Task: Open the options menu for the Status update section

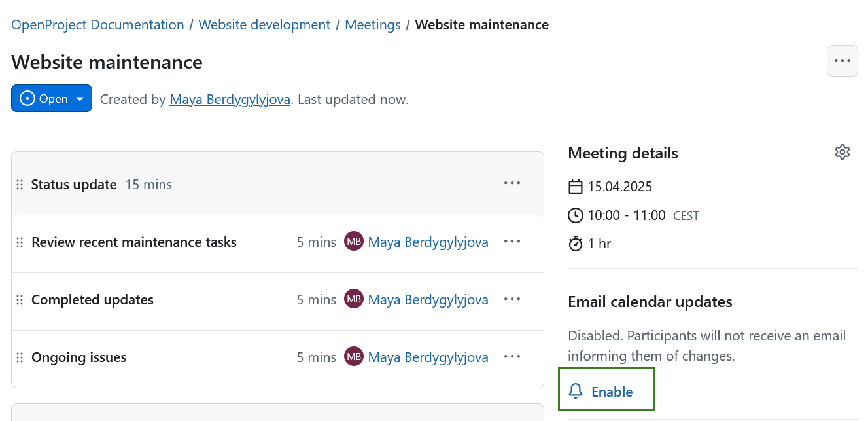Action: pyautogui.click(x=512, y=183)
